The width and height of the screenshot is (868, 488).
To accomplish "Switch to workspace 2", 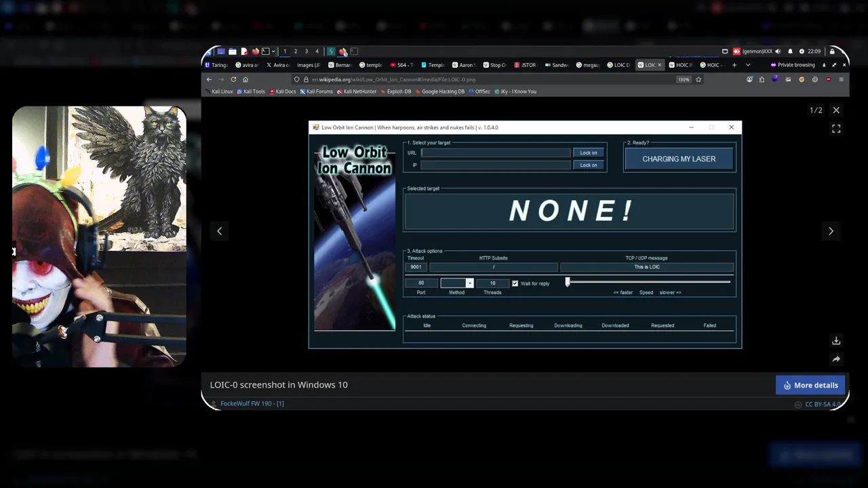I will coord(296,52).
